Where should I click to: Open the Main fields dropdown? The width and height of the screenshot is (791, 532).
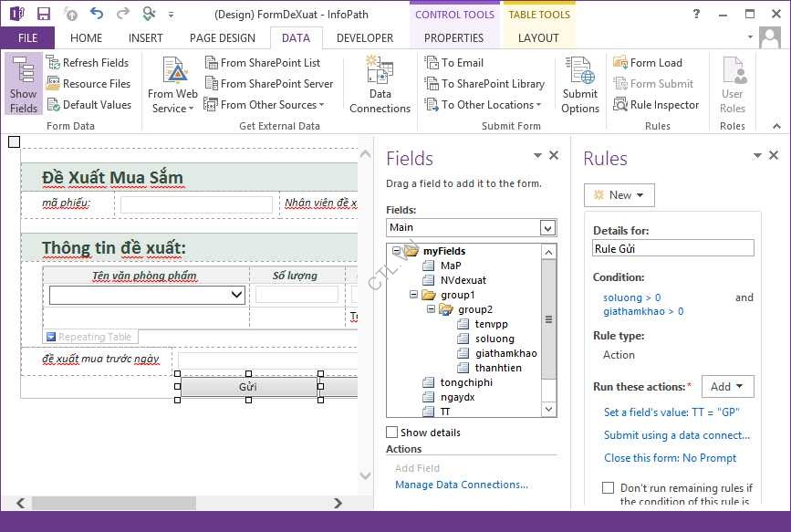pyautogui.click(x=547, y=227)
